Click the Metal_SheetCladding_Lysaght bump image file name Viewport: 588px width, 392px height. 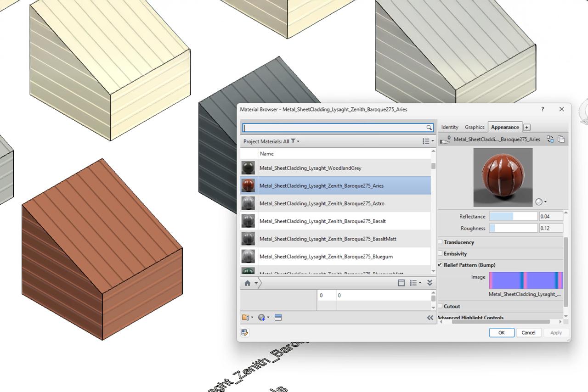[x=525, y=294]
